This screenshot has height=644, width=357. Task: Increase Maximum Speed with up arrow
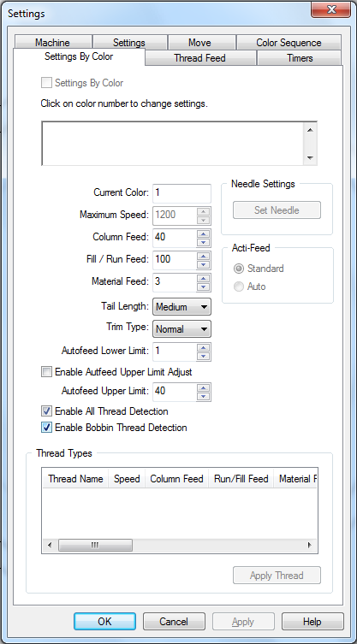tap(203, 211)
